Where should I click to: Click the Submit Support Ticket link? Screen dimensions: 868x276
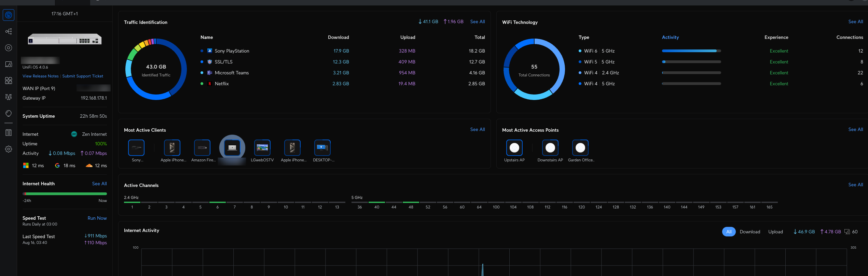83,76
